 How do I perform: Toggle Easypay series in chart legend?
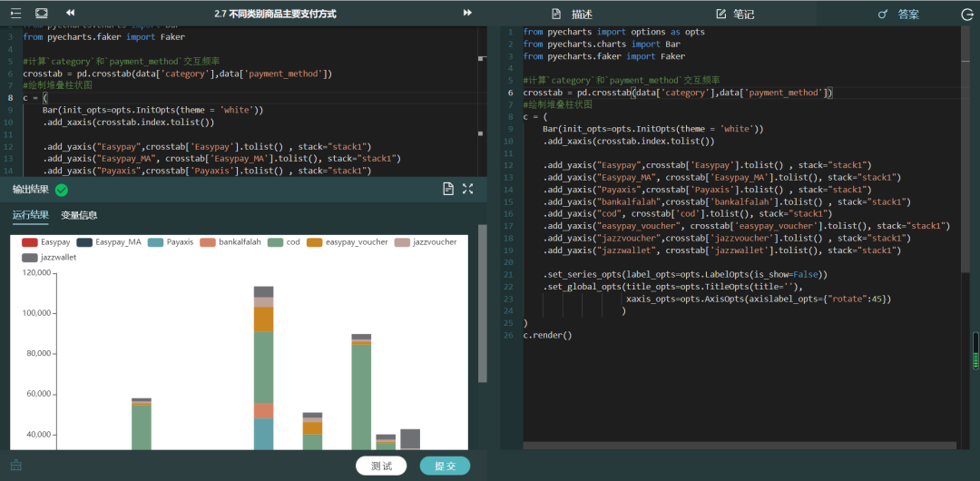tap(45, 242)
